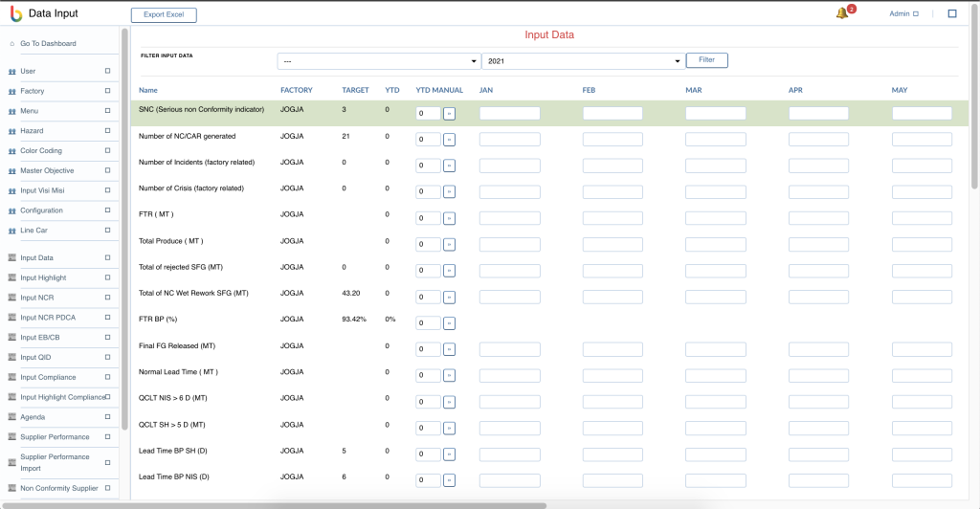Open the year dropdown showing 2021
Image resolution: width=980 pixels, height=509 pixels.
pos(583,61)
